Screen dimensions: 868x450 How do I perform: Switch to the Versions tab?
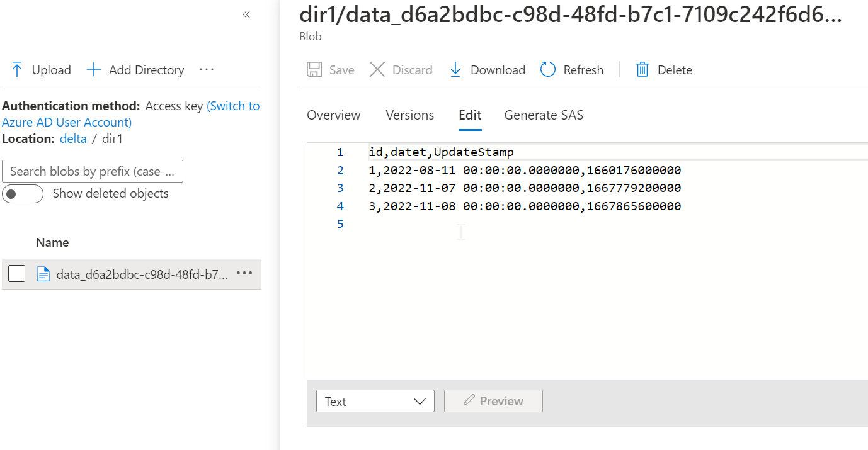(x=410, y=115)
